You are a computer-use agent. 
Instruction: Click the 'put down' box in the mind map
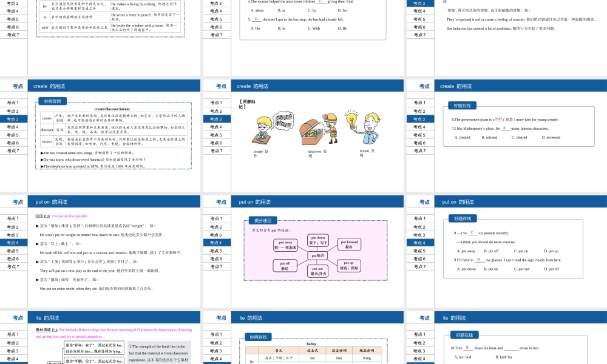(x=318, y=240)
